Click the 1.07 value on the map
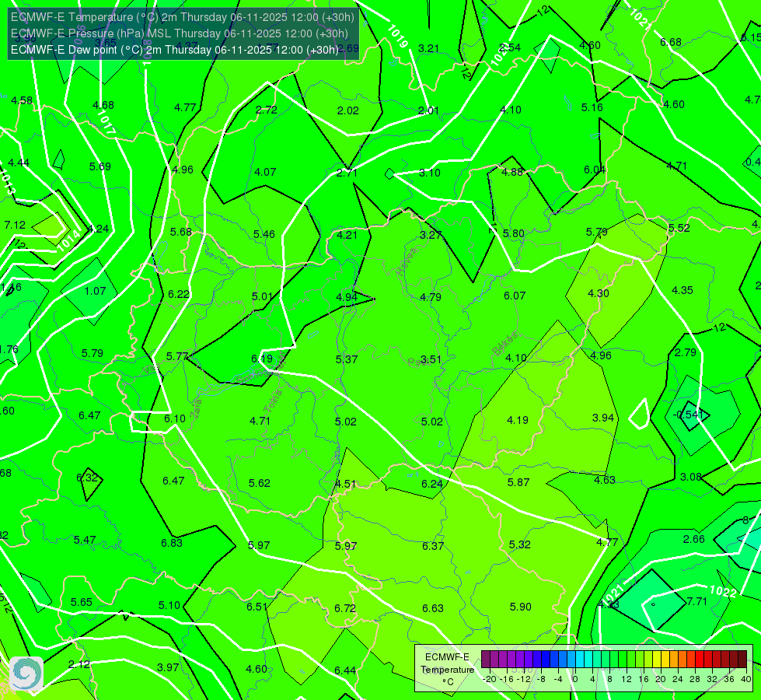Screen dimensions: 761x700 95,291
